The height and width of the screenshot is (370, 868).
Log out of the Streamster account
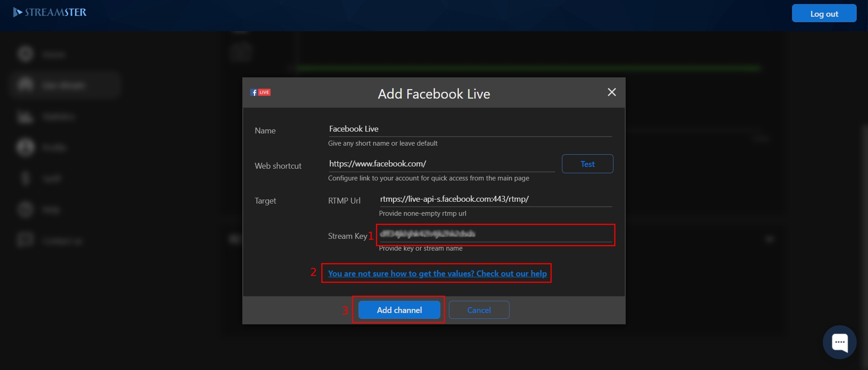click(x=824, y=14)
